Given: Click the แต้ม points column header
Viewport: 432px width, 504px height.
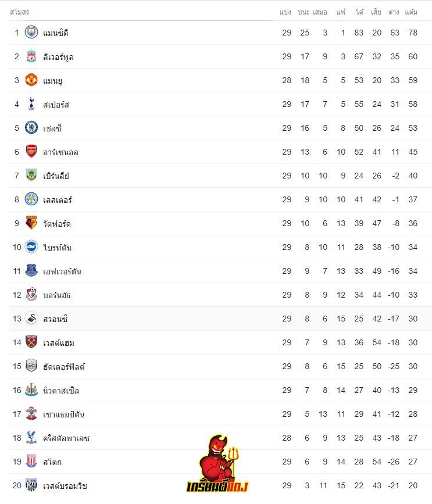Looking at the screenshot, I should click(x=411, y=12).
